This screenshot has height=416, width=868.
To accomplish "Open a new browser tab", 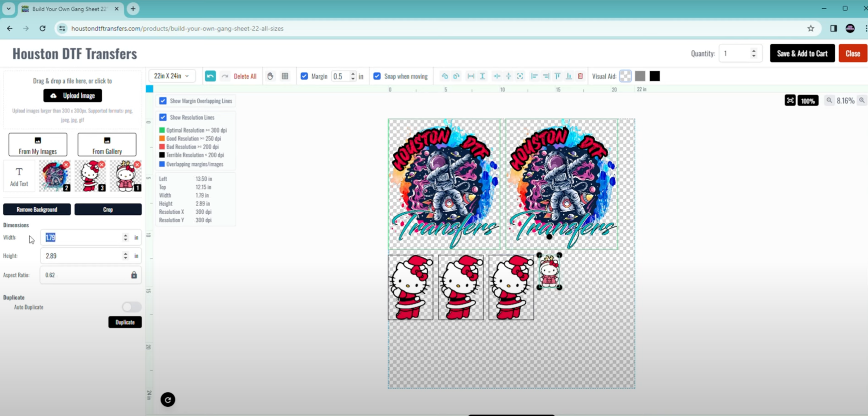I will 133,9.
